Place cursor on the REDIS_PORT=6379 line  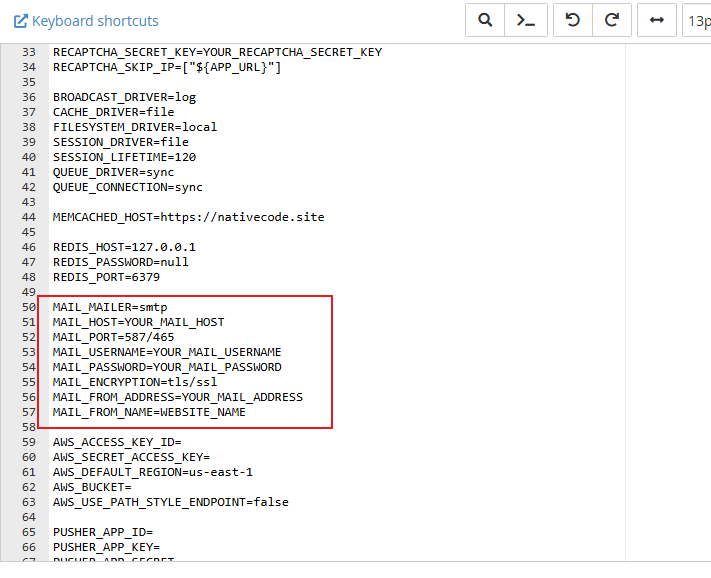pos(106,277)
